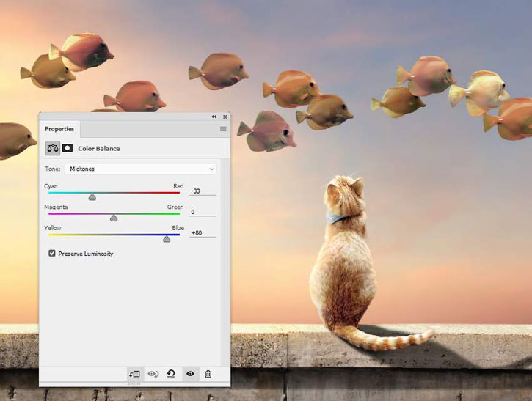Open the Tone dropdown showing Midtones
Screen dimensions: 532x401
(140, 169)
